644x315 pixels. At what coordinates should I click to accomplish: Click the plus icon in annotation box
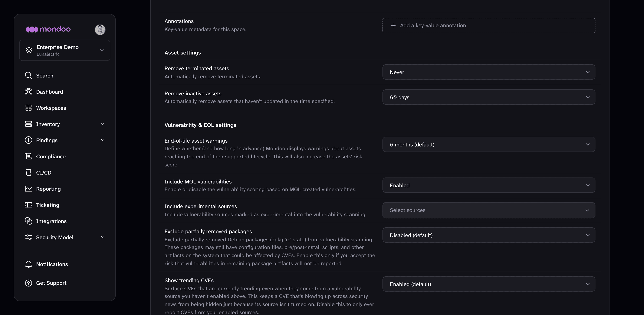(x=393, y=26)
